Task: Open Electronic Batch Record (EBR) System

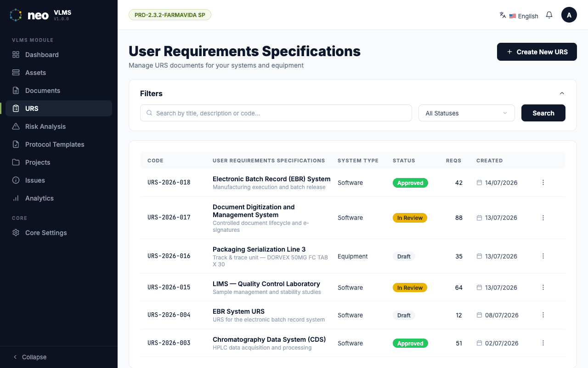Action: [x=271, y=179]
